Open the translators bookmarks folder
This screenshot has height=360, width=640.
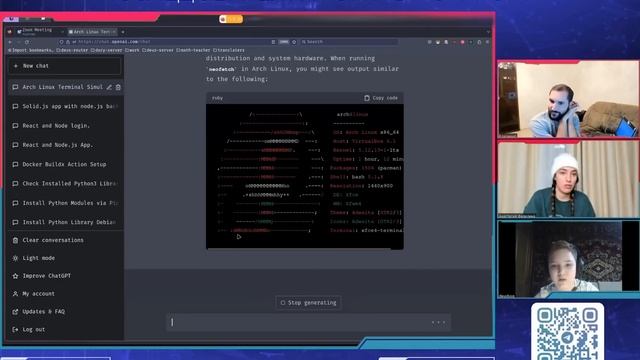(x=229, y=50)
